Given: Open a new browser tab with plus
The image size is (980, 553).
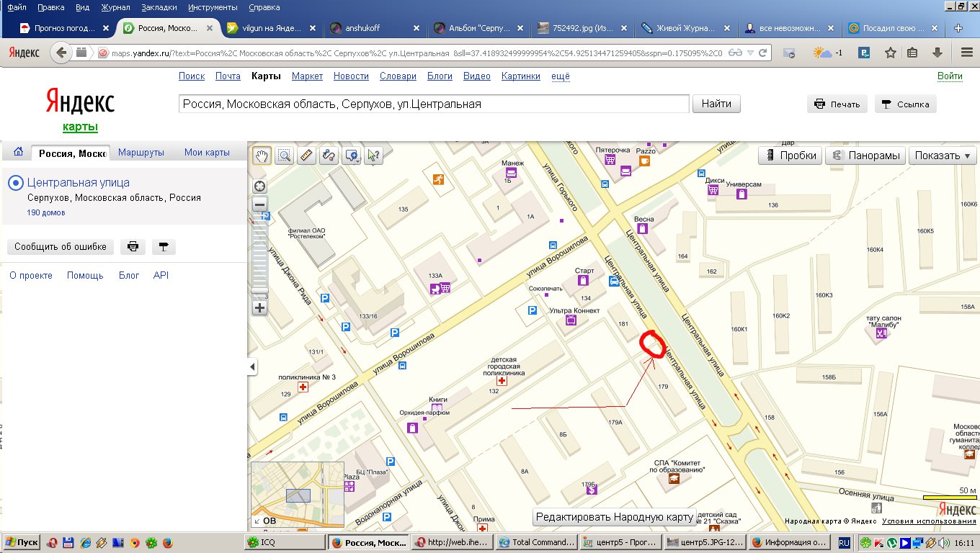Looking at the screenshot, I should [x=958, y=28].
